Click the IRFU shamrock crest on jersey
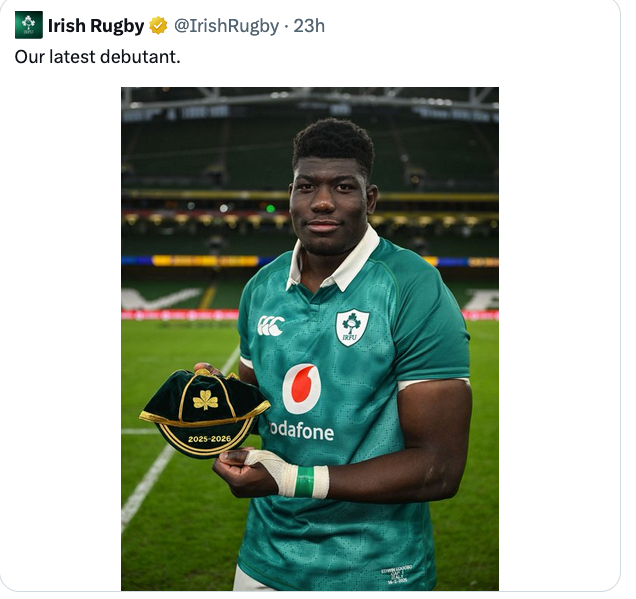The height and width of the screenshot is (599, 636). 352,328
